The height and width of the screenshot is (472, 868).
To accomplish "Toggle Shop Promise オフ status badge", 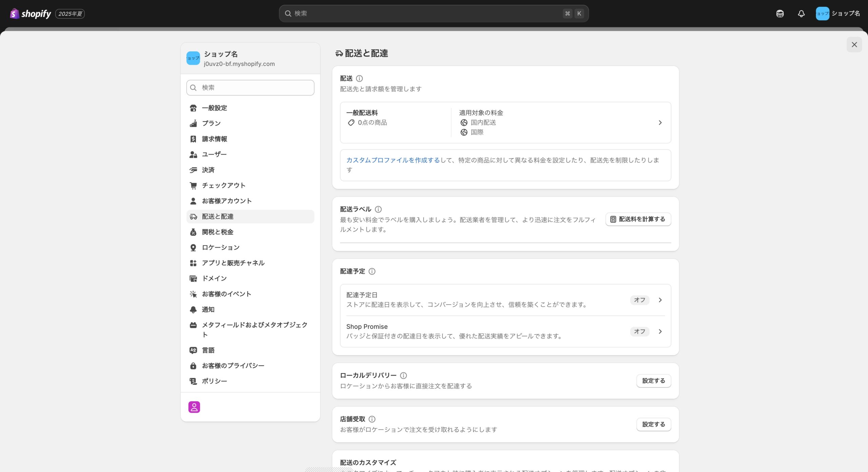I will click(x=639, y=332).
